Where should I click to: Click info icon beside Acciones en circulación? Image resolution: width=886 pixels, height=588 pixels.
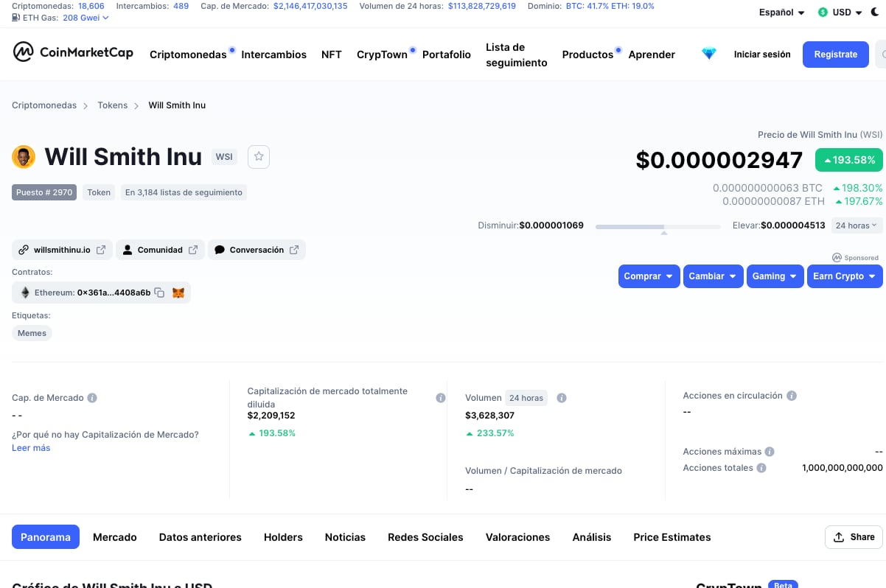coord(791,396)
